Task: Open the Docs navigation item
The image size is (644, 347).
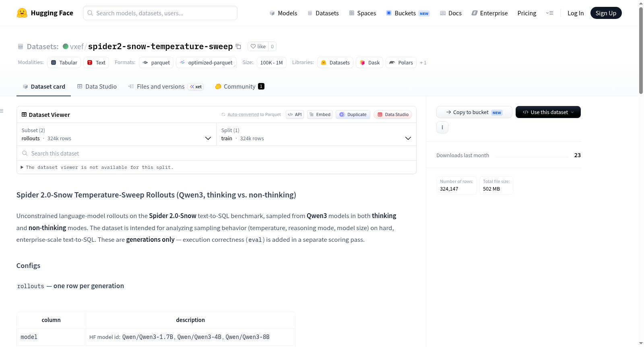Action: pyautogui.click(x=451, y=13)
